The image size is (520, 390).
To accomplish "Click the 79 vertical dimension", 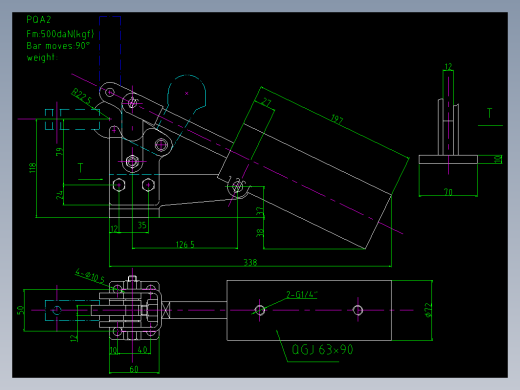I will [59, 152].
